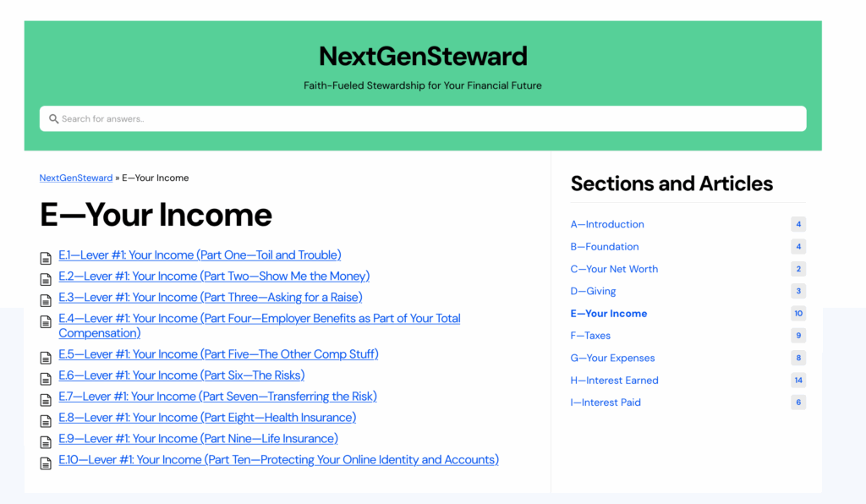Open E.6 The Risks article
866x504 pixels.
[182, 375]
